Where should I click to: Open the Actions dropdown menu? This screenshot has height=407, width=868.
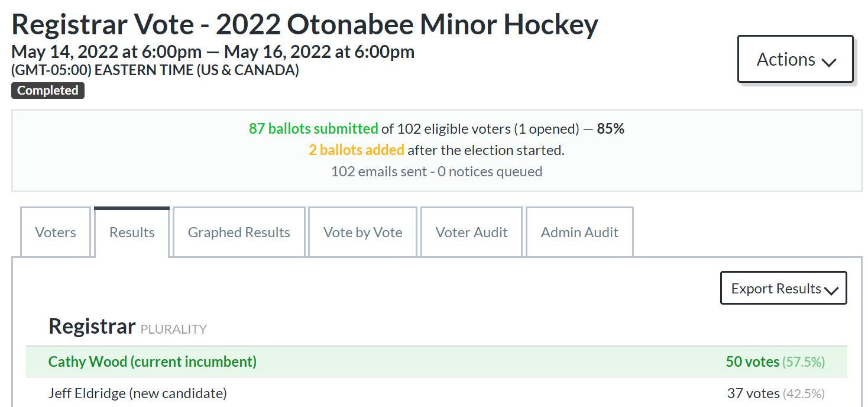point(795,59)
